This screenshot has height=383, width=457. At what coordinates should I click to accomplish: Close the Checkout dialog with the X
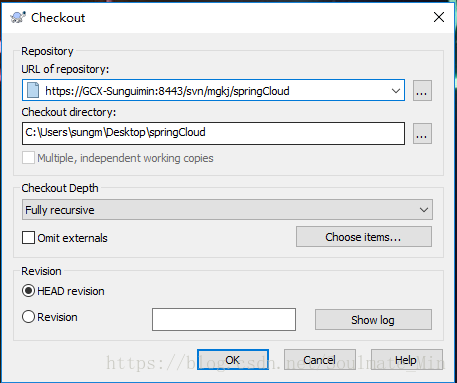point(439,17)
